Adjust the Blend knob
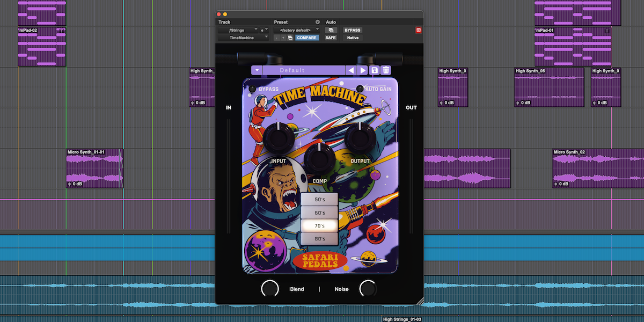The image size is (644, 322). [x=270, y=289]
